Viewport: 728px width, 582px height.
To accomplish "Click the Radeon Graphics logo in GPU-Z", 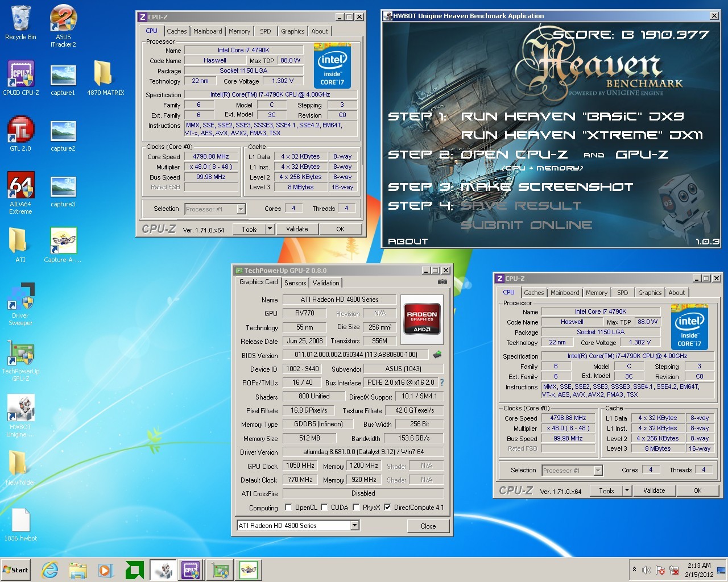I will coord(422,319).
